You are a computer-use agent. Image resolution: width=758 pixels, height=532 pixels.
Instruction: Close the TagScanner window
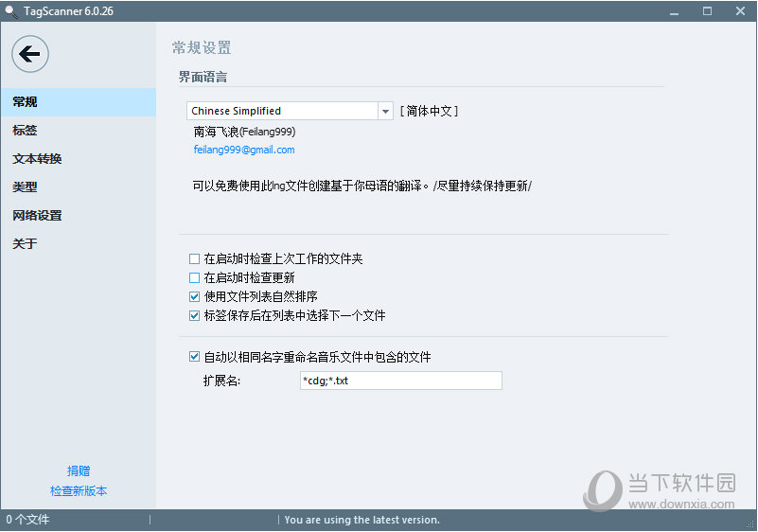coord(740,11)
